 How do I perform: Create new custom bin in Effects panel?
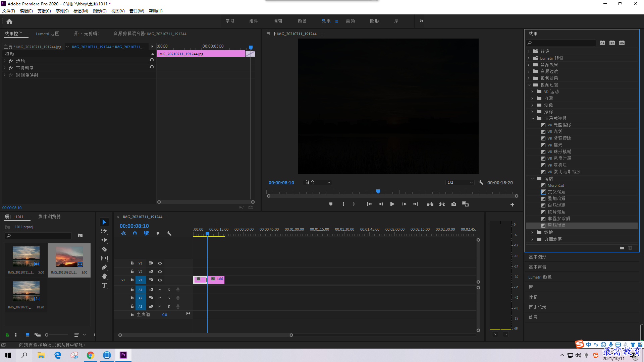point(622,248)
